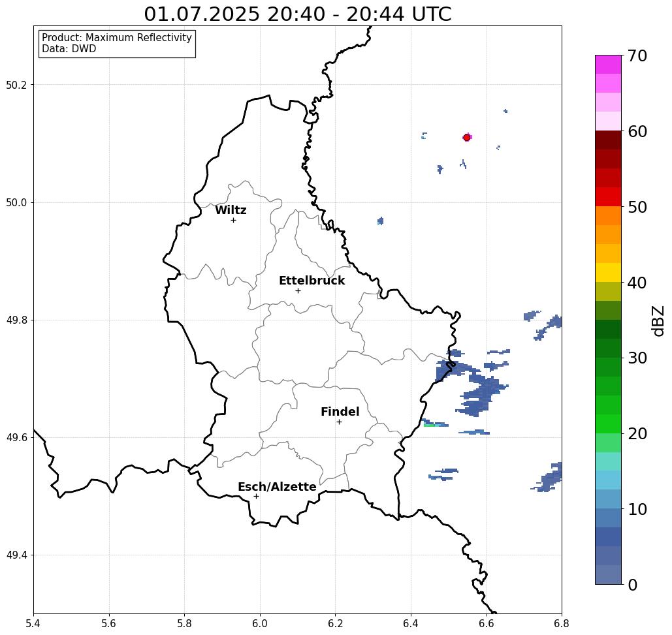Screen dimensions: 672x635
Task: Click the 'Data: DWD' text
Action: pos(69,49)
